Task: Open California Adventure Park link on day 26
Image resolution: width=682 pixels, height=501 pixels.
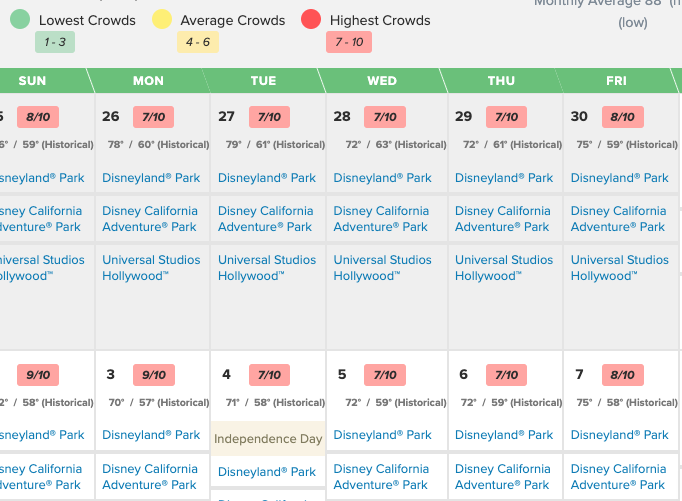Action: (x=150, y=219)
